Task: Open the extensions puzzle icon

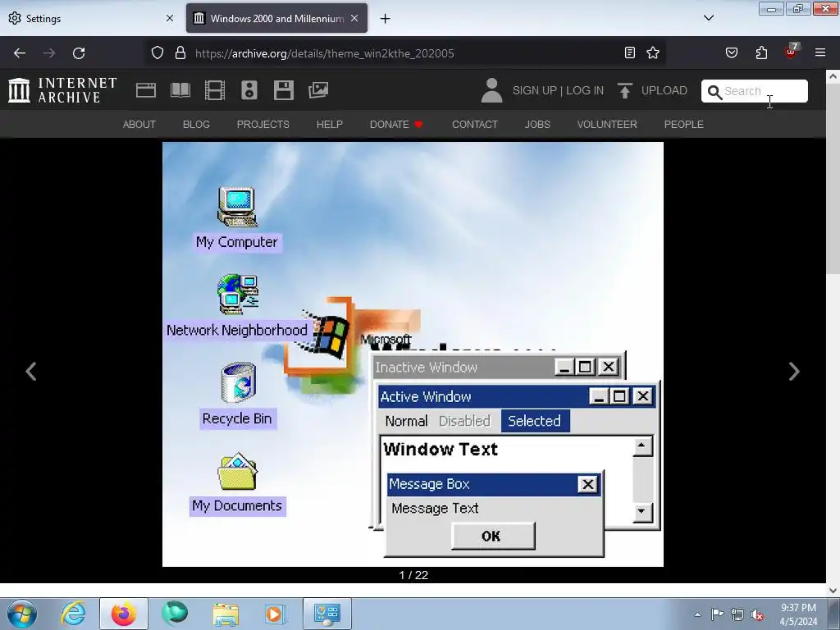Action: tap(761, 52)
